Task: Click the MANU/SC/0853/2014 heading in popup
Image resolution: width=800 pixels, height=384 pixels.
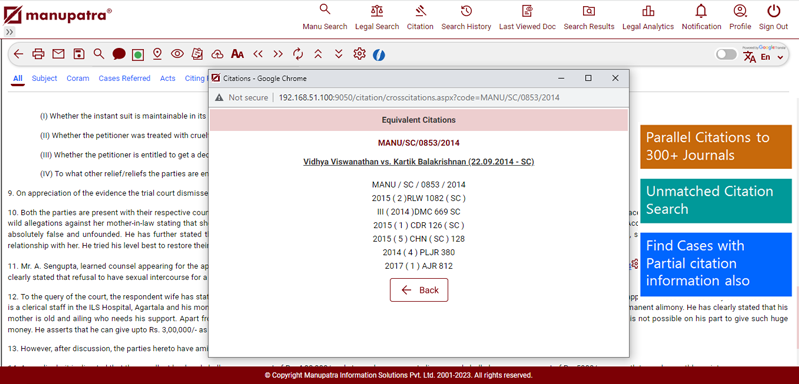Action: click(418, 143)
